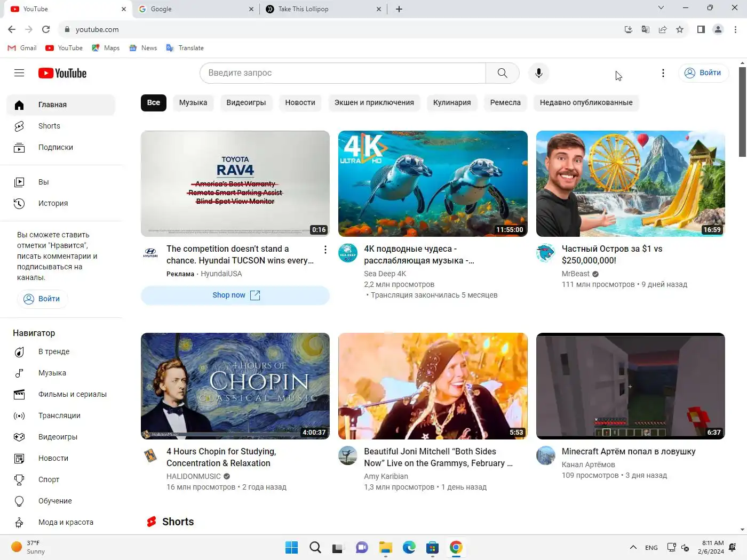Open Minecraft Артём video title

click(x=629, y=451)
